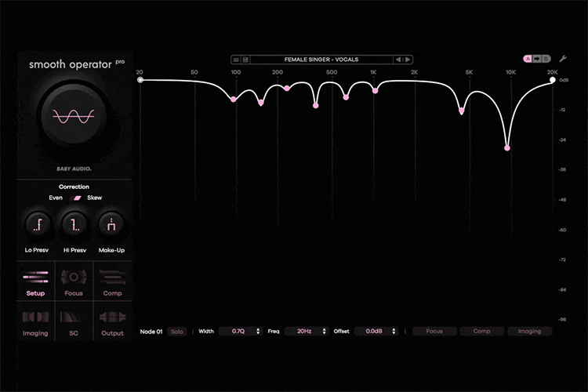The height and width of the screenshot is (392, 588).
Task: Open the Comp section in sidebar
Action: 112,282
